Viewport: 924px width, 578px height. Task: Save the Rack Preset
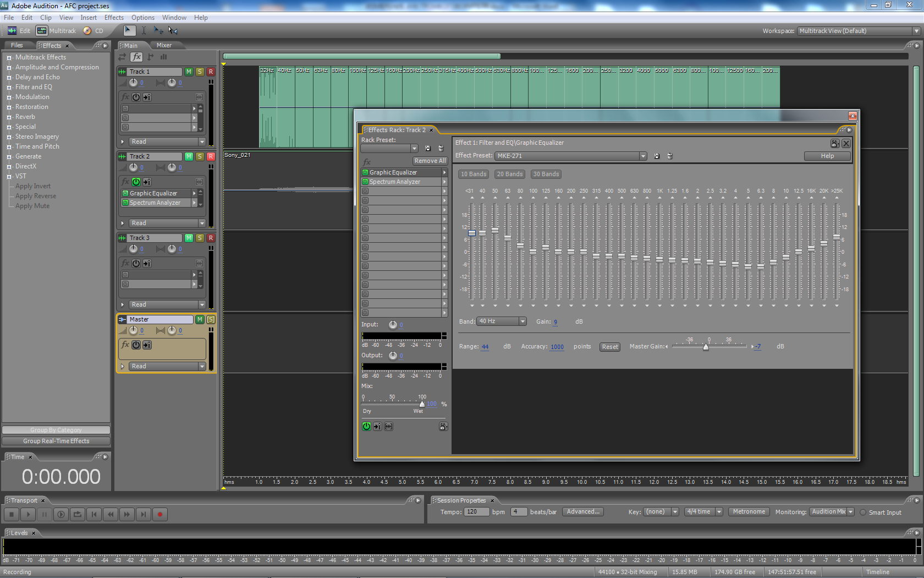pos(428,149)
